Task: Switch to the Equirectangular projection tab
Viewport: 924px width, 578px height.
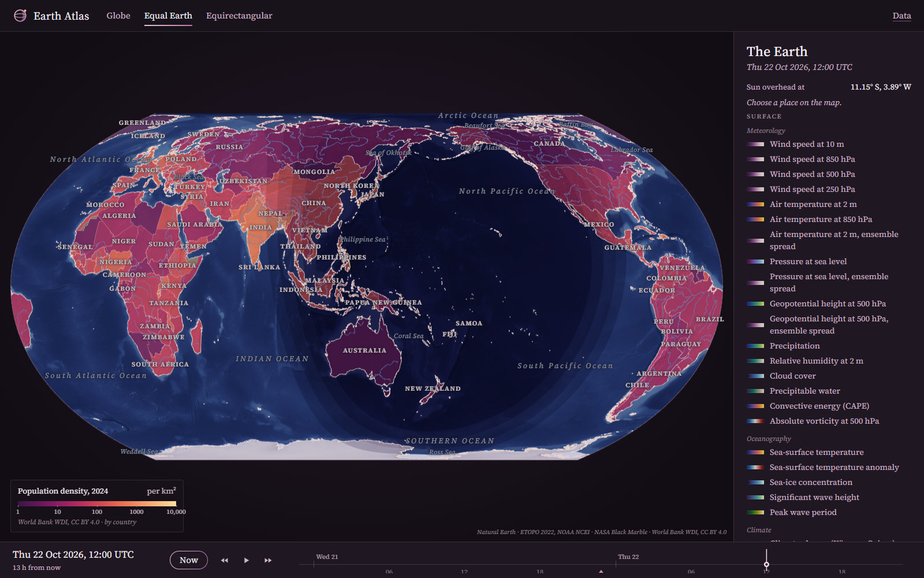Action: [239, 16]
